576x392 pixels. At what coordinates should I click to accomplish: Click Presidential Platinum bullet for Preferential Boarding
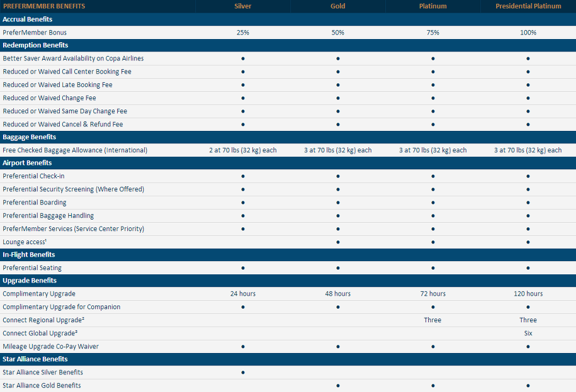[x=528, y=203]
